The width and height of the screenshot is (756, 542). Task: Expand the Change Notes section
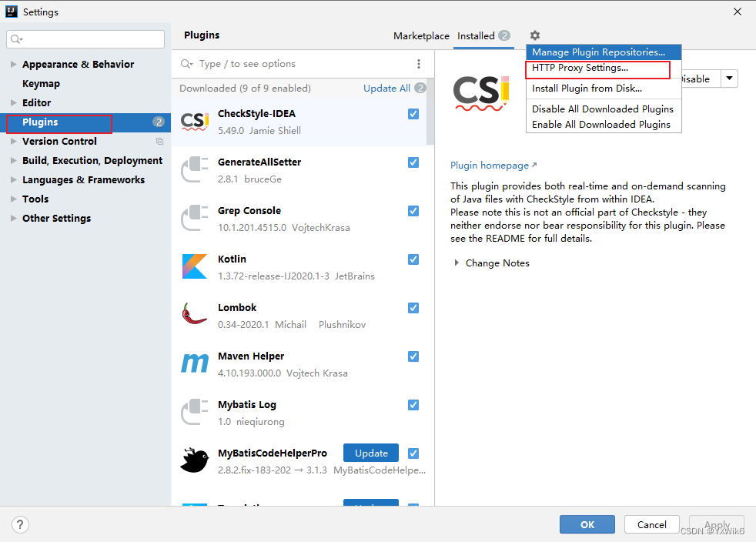(456, 263)
